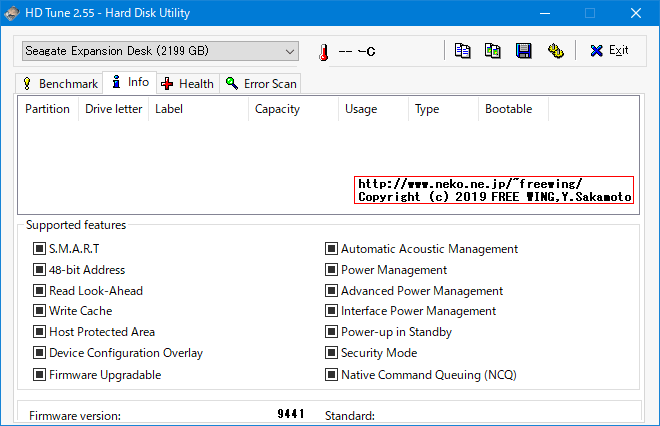Toggle the Write Cache checkbox
The height and width of the screenshot is (426, 660).
pyautogui.click(x=40, y=311)
